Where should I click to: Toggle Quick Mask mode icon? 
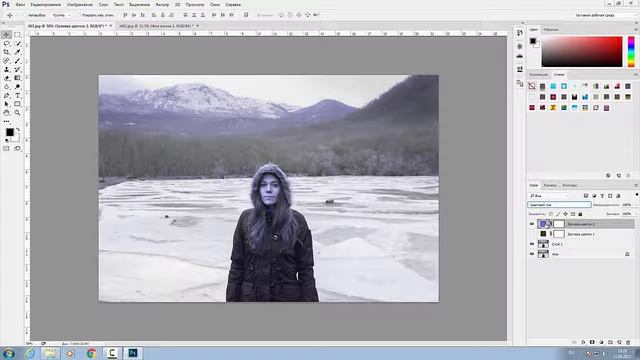coord(7,149)
